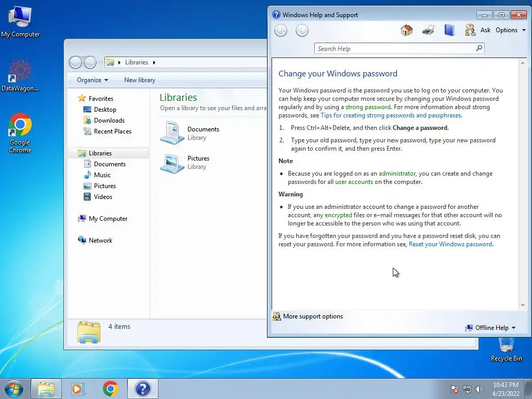
Task: Click the More support options icon
Action: tap(276, 316)
